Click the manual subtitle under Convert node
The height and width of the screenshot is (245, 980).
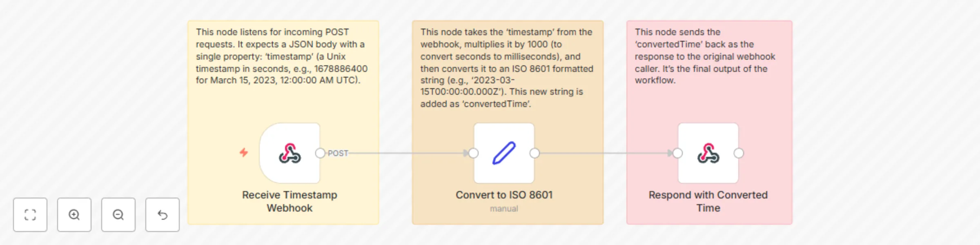504,208
